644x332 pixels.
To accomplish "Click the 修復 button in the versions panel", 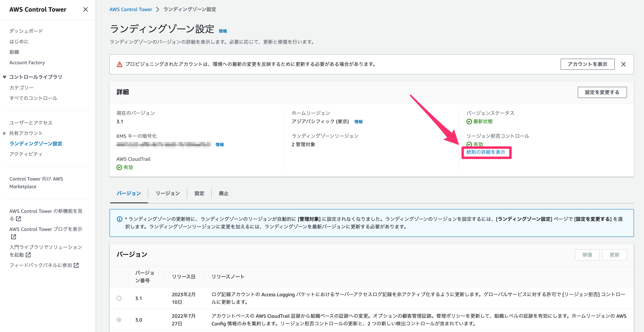I will click(x=587, y=255).
